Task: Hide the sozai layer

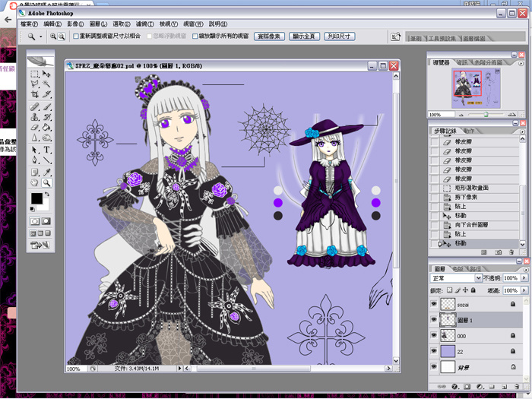Action: click(x=434, y=304)
